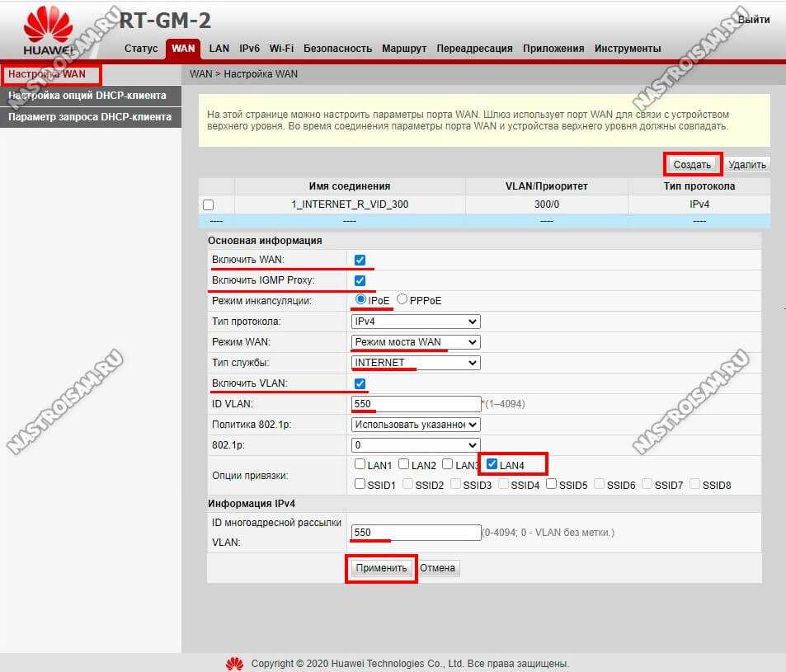Select Настройка опций DHCP-клиента in sidebar
The height and width of the screenshot is (672, 786).
87,96
